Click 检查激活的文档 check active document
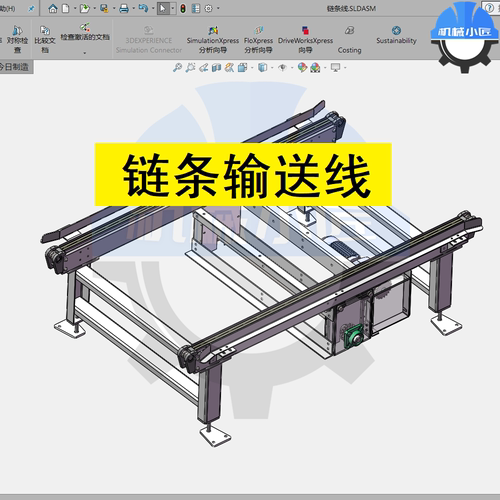The image size is (500, 500). coord(85,32)
